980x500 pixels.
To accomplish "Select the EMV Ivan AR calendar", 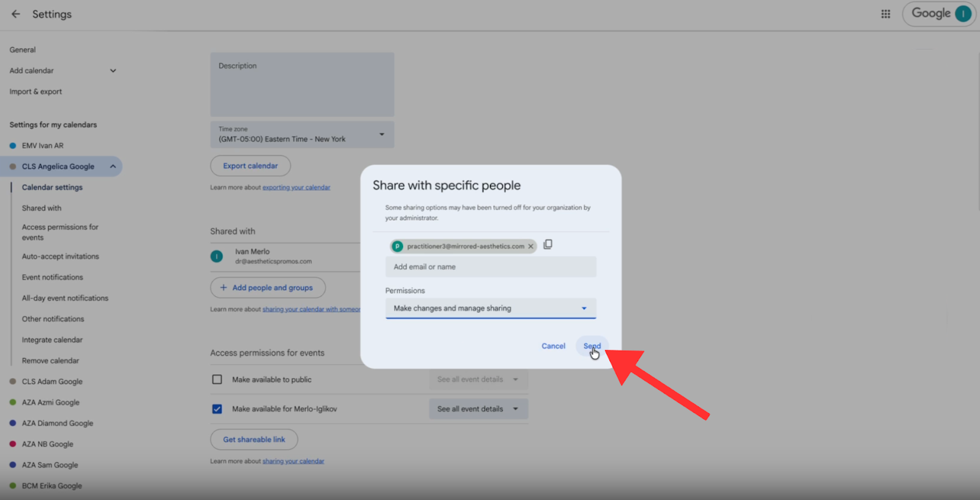I will tap(42, 146).
